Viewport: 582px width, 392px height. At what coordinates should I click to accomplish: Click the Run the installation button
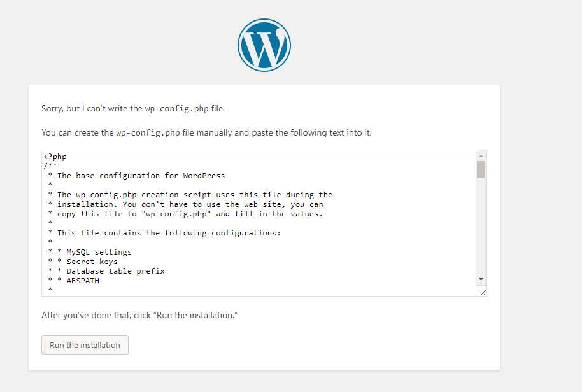85,345
